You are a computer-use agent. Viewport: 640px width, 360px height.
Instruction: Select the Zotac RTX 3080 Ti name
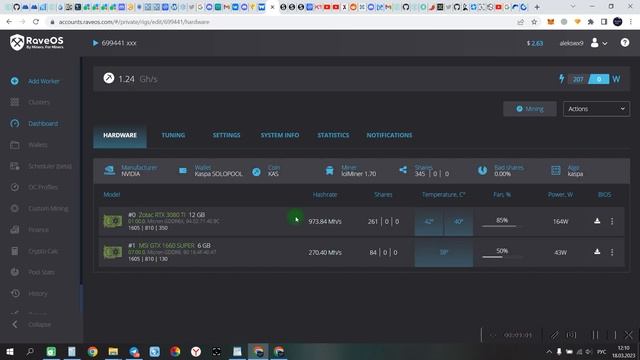tap(162, 215)
